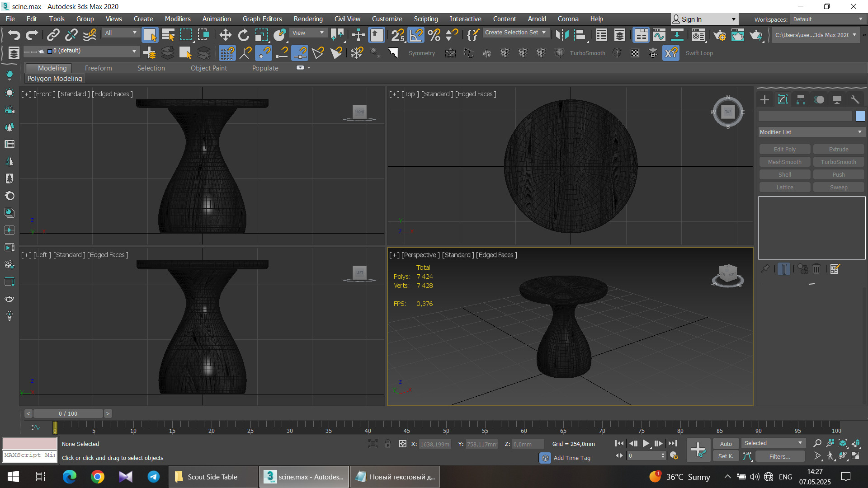The width and height of the screenshot is (868, 488).
Task: Open View reference coordinate dropdown
Action: point(308,33)
